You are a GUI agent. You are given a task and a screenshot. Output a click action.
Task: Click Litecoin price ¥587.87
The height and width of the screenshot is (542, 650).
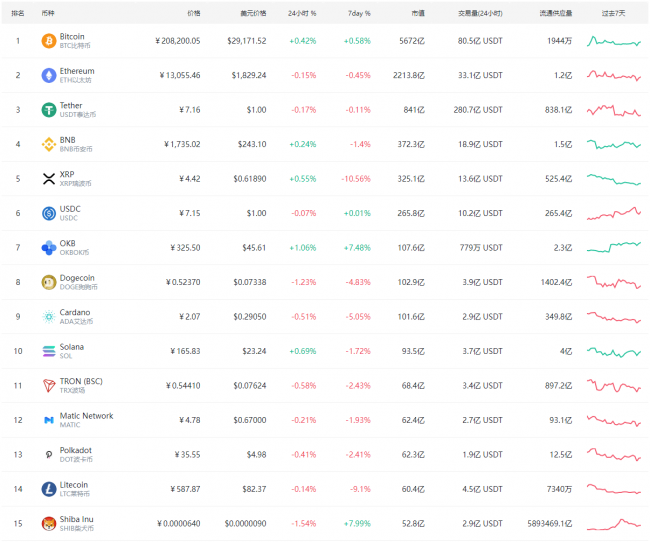(x=185, y=489)
